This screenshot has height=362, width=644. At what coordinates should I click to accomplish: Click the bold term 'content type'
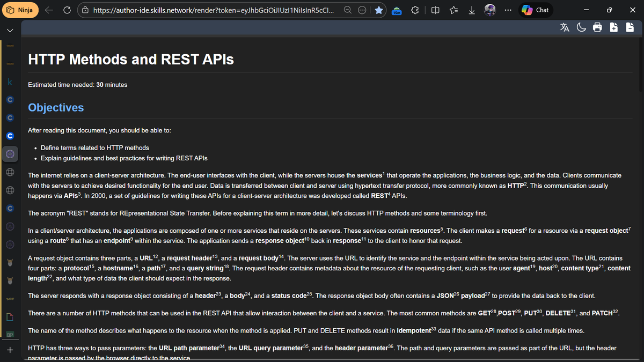[x=580, y=269]
